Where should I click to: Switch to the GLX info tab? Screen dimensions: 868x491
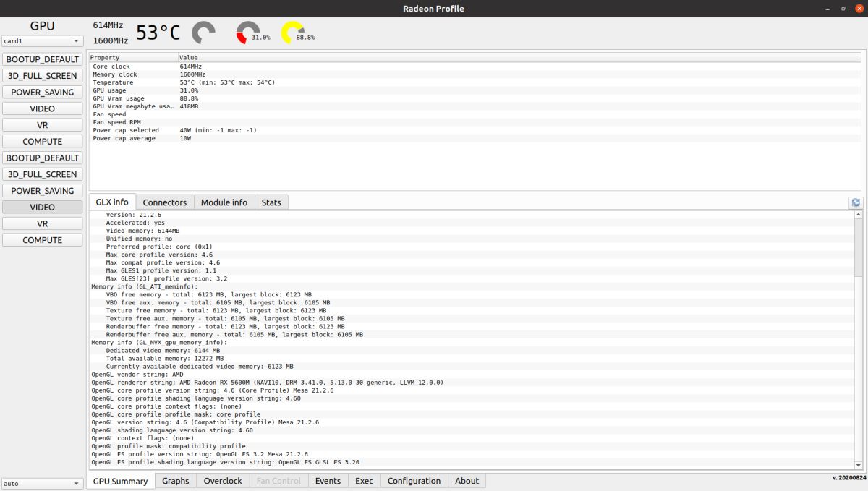(112, 202)
